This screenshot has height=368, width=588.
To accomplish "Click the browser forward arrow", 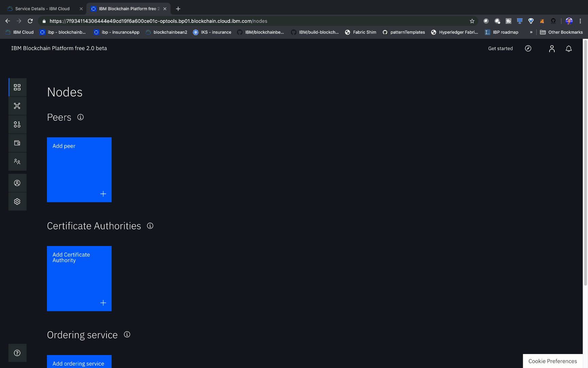I will coord(19,21).
